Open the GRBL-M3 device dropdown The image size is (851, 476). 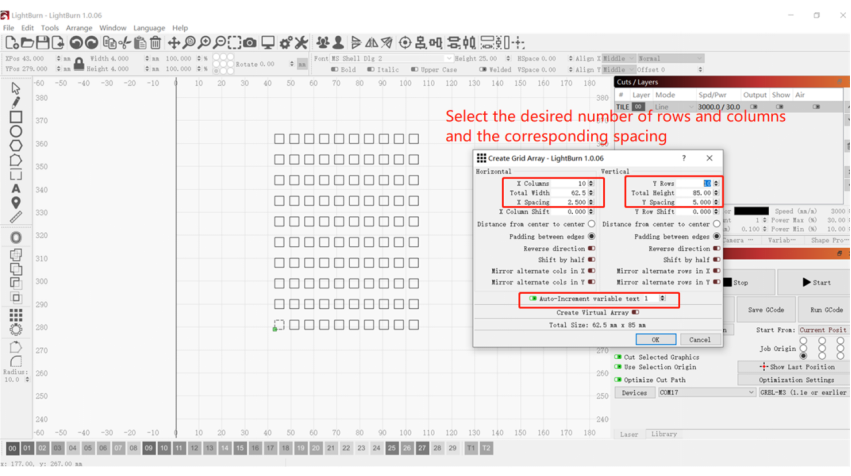(803, 392)
